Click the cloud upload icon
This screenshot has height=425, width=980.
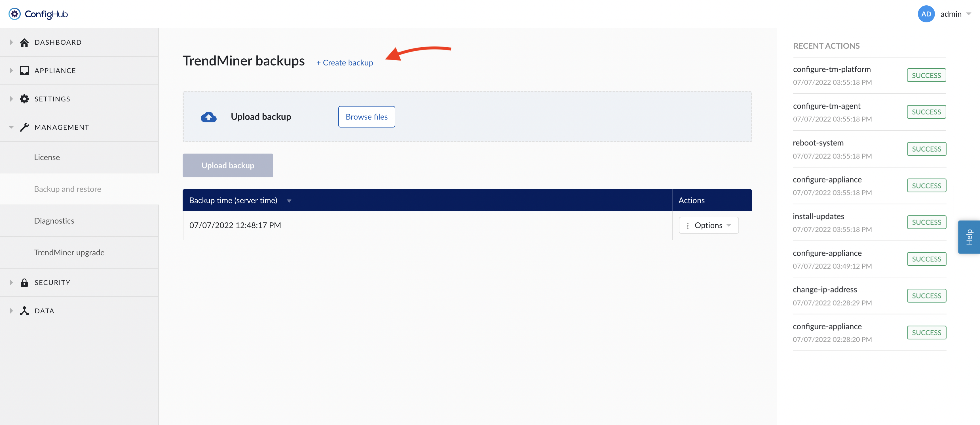click(x=208, y=117)
